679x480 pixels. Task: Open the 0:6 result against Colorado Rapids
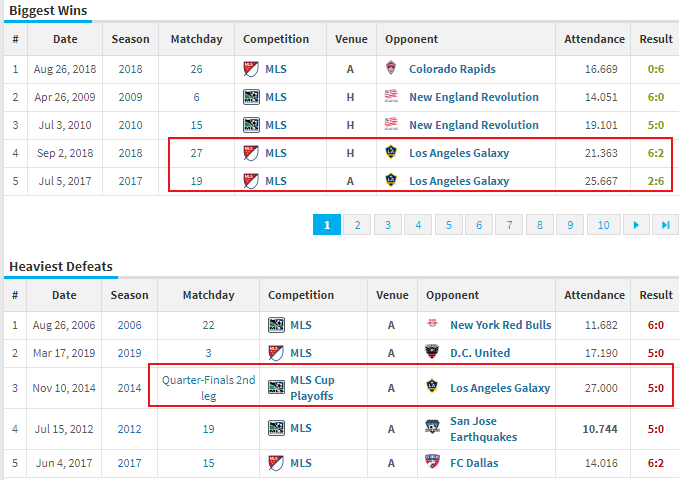click(656, 69)
